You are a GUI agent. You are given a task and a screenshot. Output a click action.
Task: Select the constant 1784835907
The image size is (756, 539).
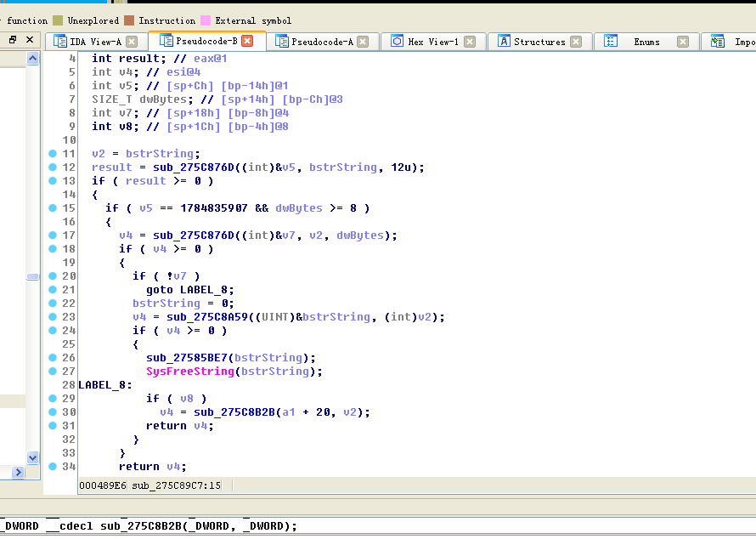(214, 208)
